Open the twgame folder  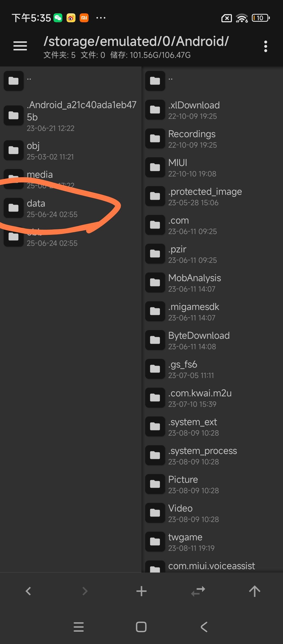point(213,542)
